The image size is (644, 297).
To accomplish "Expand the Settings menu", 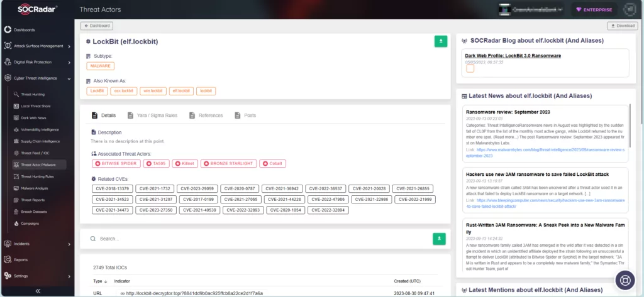I will pos(69,276).
